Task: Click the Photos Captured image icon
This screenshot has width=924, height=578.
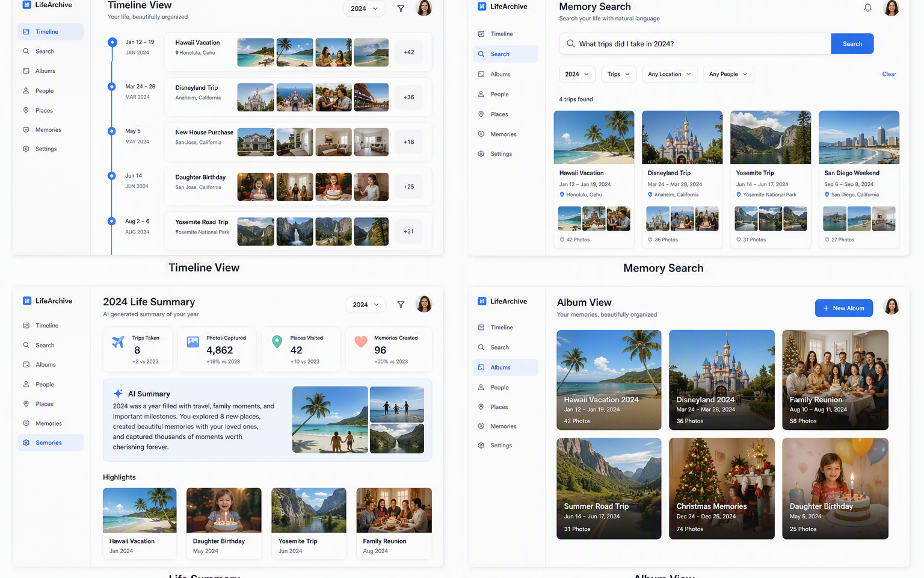Action: tap(192, 342)
